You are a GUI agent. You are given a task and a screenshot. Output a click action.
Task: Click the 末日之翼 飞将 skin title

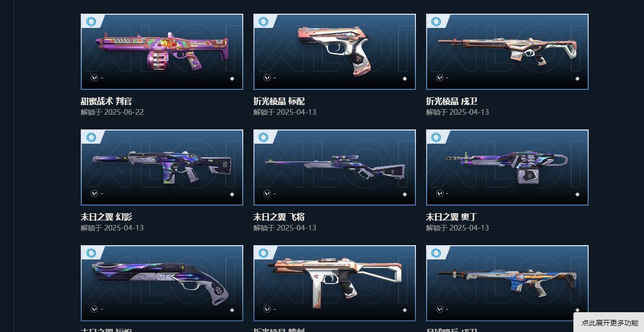click(x=279, y=217)
